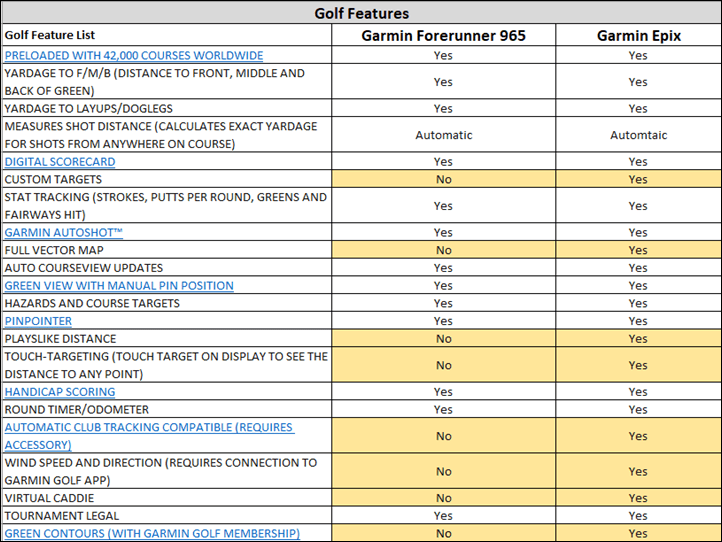
Task: Select the Hazards and Course Targets cell
Action: (167, 303)
